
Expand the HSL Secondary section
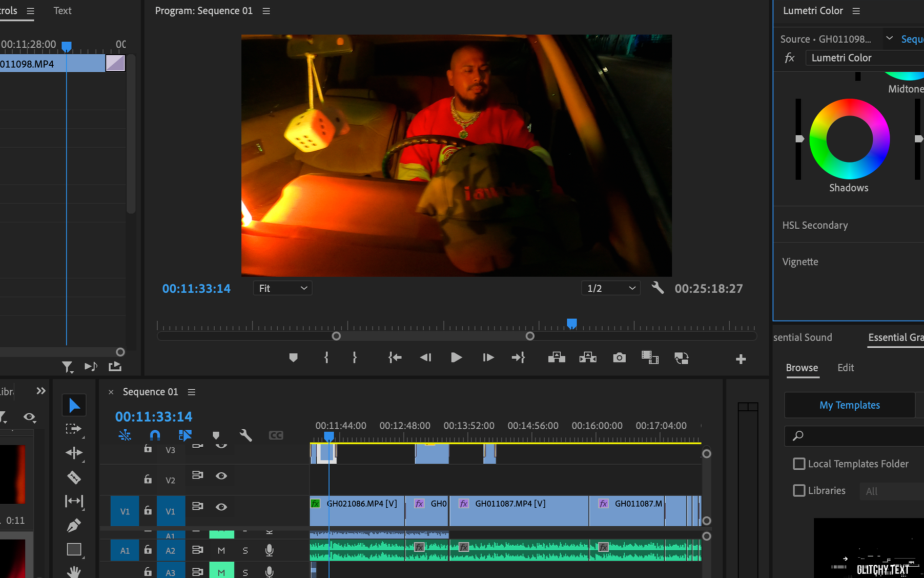tap(815, 225)
